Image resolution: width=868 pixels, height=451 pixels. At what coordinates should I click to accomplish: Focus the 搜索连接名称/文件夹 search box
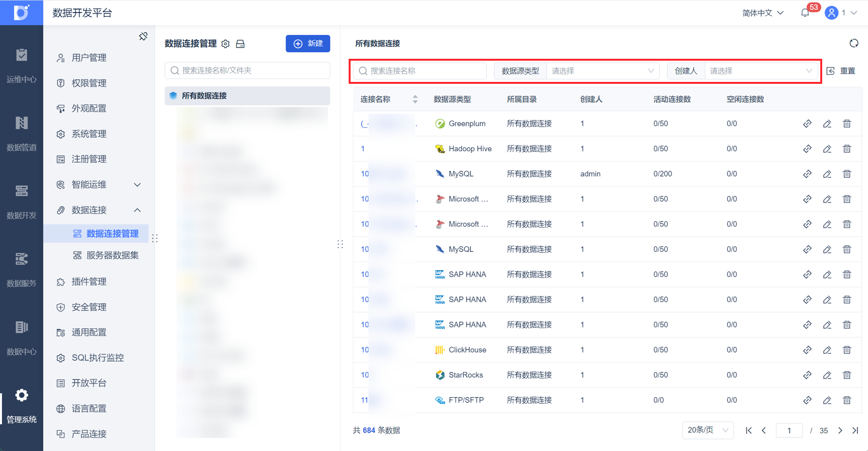point(247,70)
